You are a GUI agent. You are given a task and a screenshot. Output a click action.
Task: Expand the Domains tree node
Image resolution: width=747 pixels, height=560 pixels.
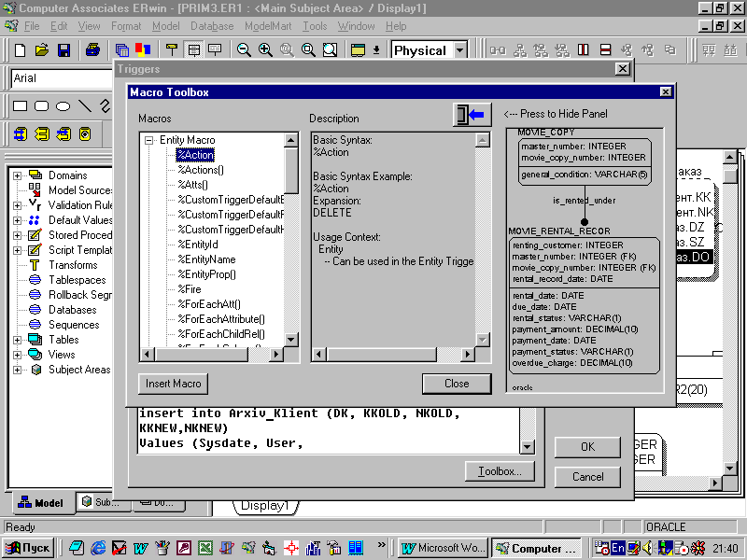(17, 175)
